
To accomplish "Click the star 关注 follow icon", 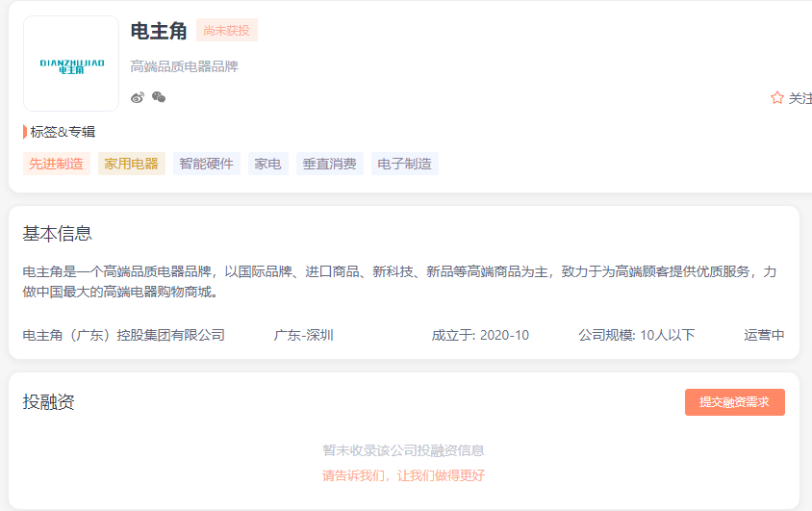I will click(776, 98).
